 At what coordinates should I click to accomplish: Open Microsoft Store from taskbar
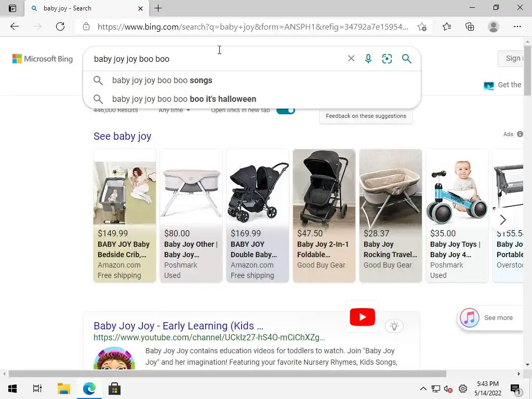(114, 389)
